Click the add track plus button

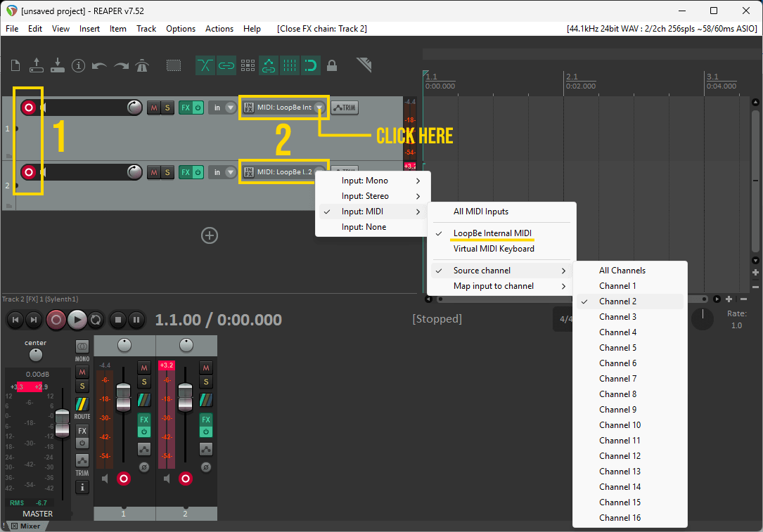tap(210, 235)
